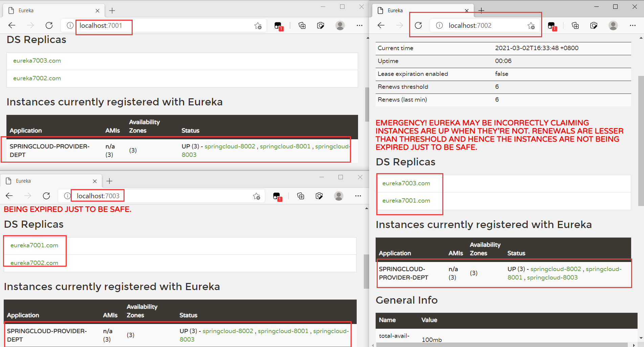The image size is (644, 347).
Task: Open profile avatar in localhost:7003 window
Action: tap(339, 196)
